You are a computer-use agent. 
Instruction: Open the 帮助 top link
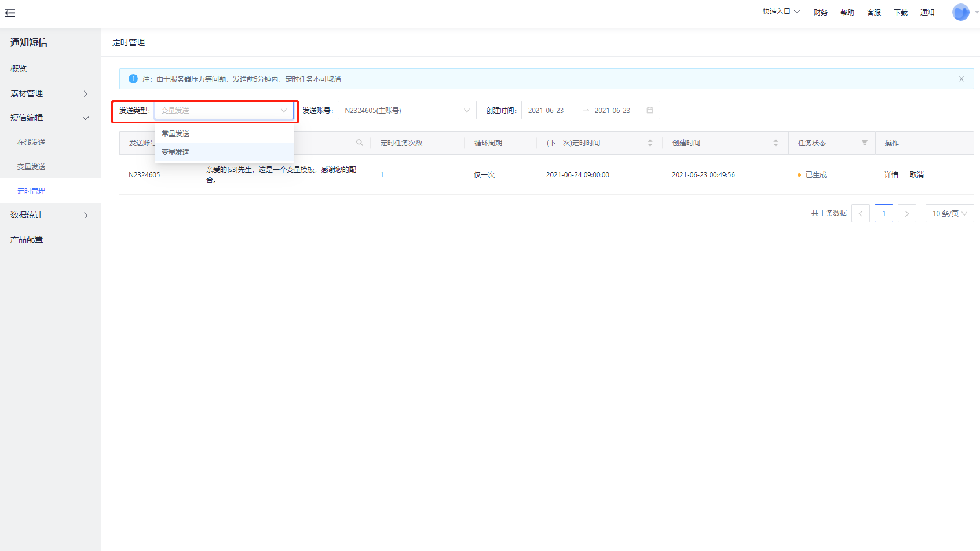pyautogui.click(x=847, y=12)
